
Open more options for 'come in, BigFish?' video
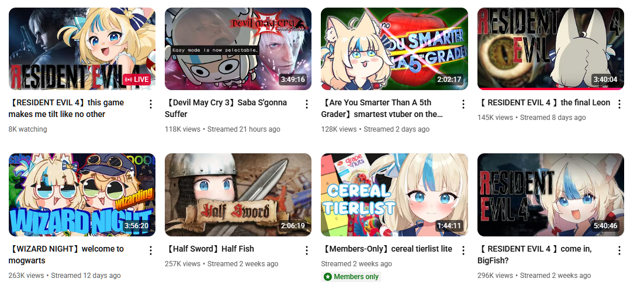[619, 250]
